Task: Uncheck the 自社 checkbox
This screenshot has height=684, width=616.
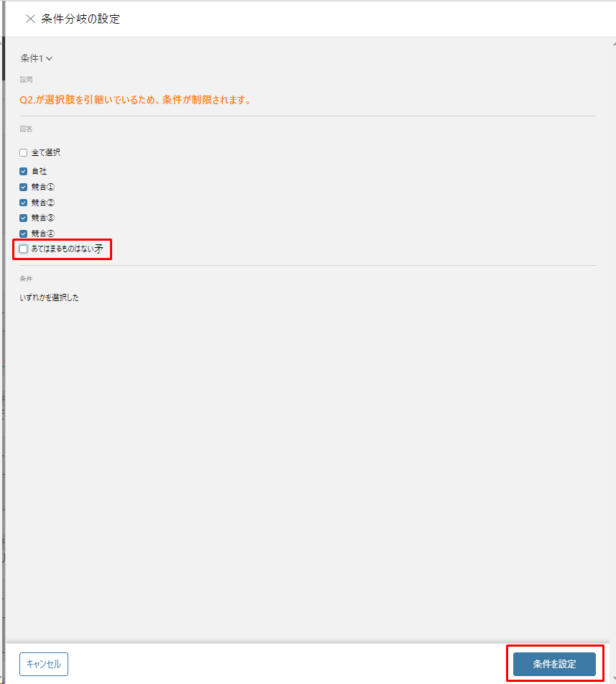Action: tap(24, 172)
